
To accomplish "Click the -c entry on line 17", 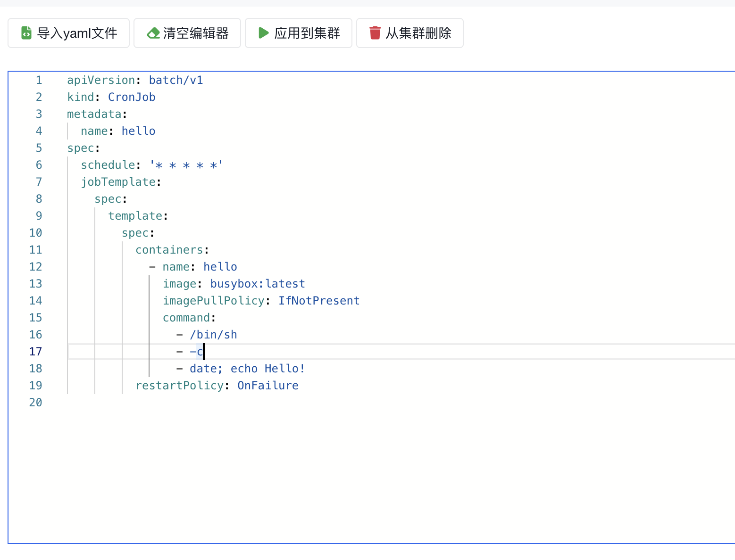I will [197, 352].
